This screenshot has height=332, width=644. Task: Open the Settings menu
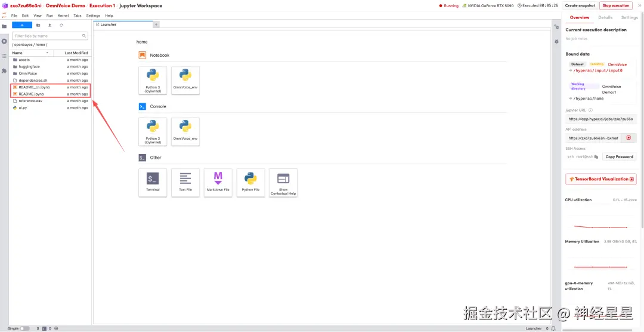(x=93, y=16)
